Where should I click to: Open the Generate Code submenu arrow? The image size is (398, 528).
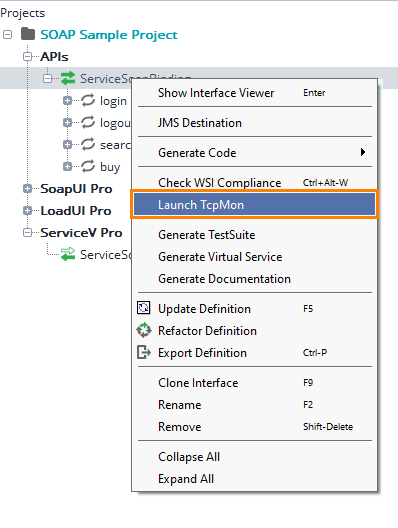point(363,152)
